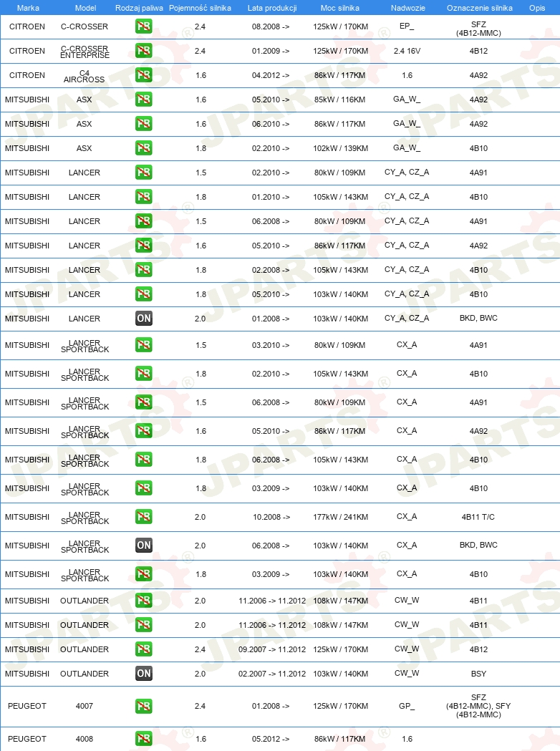Click production date 10.2008 ->
560x751 pixels.
point(271,517)
